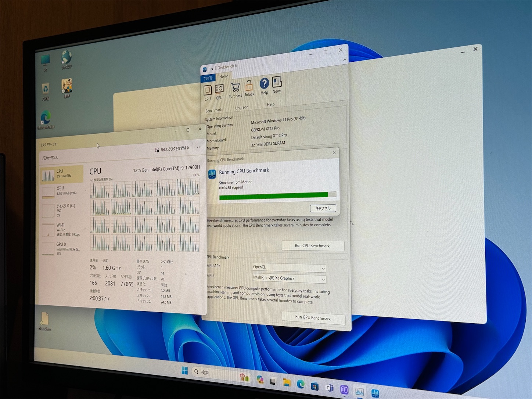The width and height of the screenshot is (532, 399).
Task: Open the GPU dropdown showing Intel Iris Xe Graphics
Action: point(289,278)
